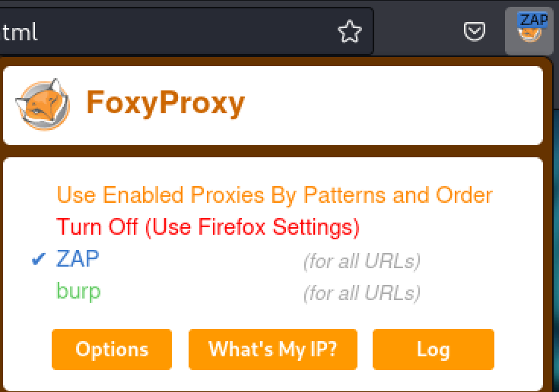Screen dimensions: 559x392
Task: Click the blue checkmark beside ZAP
Action: click(x=40, y=260)
